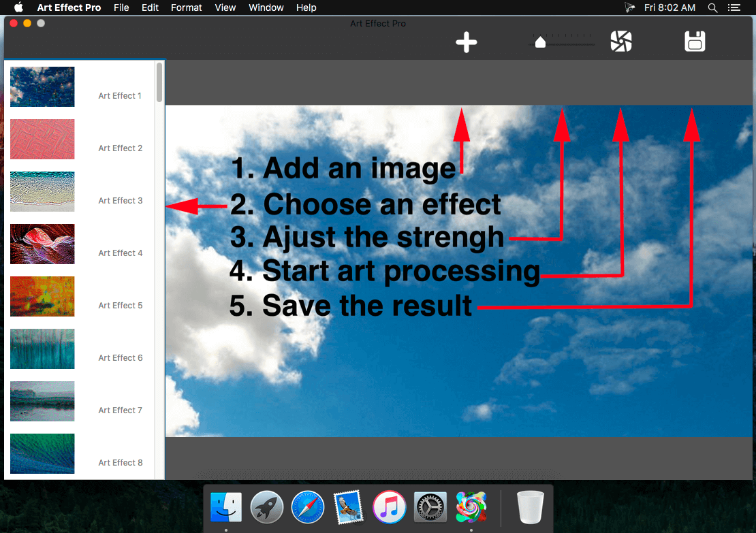Open Launchpad rocket icon in Dock

coord(266,507)
